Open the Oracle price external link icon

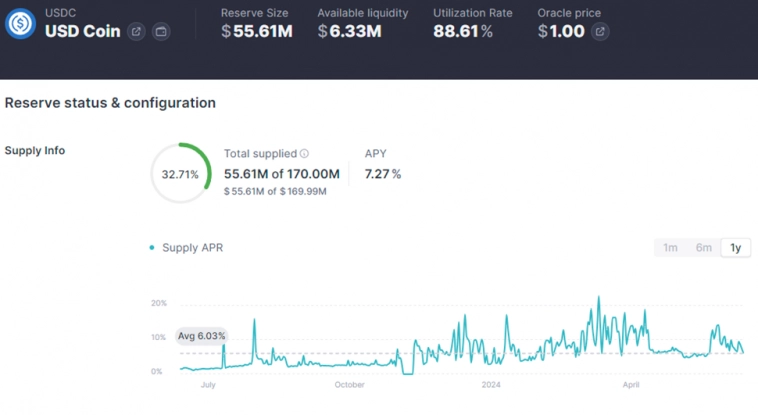(x=600, y=32)
